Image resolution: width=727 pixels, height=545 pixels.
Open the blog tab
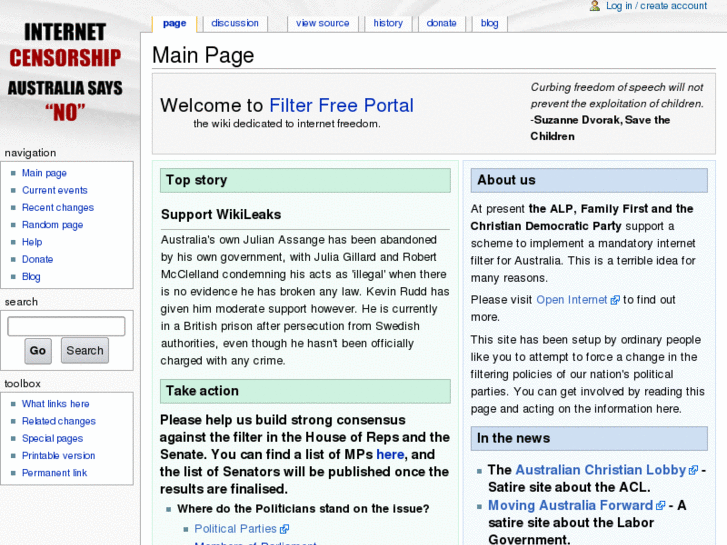(x=490, y=23)
